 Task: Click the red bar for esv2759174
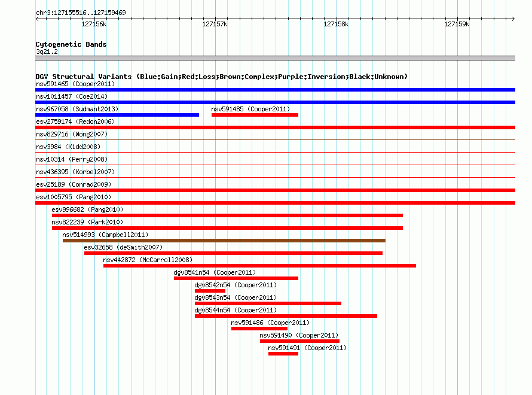coord(275,127)
